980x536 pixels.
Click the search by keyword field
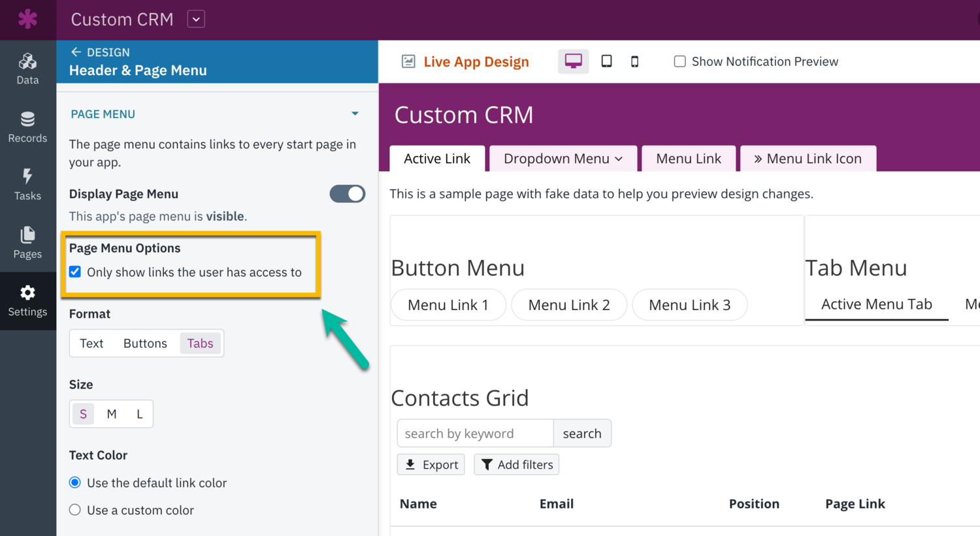click(475, 434)
